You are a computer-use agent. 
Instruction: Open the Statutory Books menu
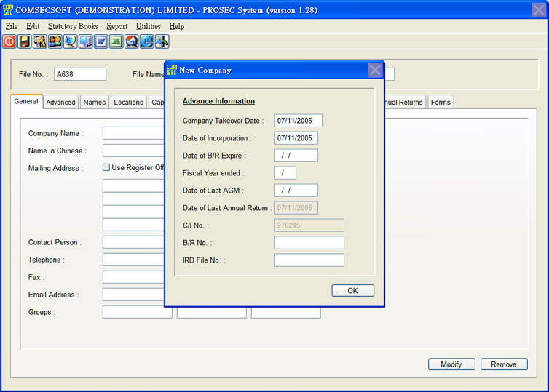pyautogui.click(x=73, y=26)
